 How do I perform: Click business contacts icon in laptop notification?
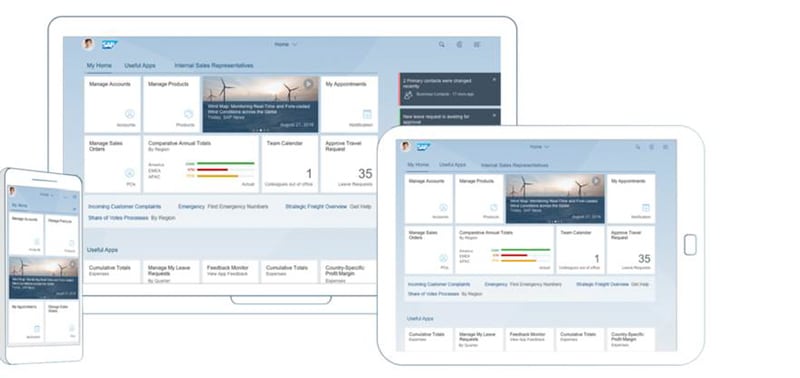coord(407,94)
